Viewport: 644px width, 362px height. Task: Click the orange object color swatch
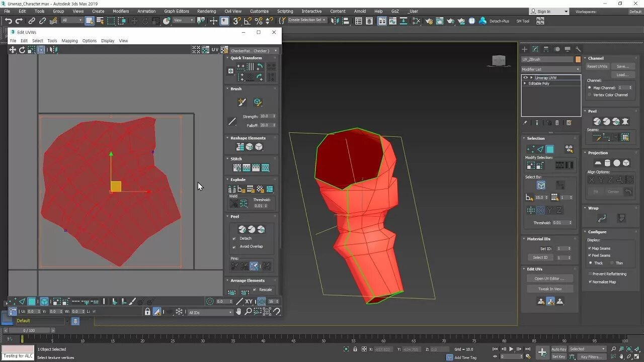click(x=578, y=59)
